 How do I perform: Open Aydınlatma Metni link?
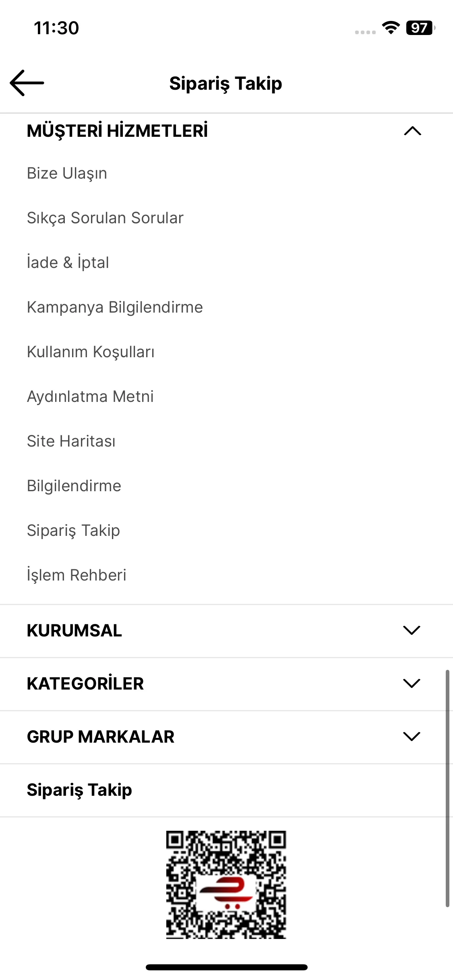(90, 397)
